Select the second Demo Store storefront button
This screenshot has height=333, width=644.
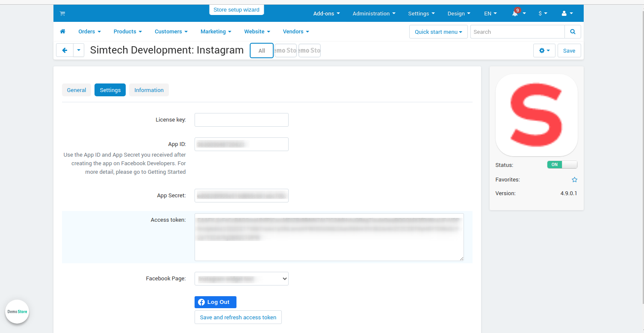click(310, 51)
